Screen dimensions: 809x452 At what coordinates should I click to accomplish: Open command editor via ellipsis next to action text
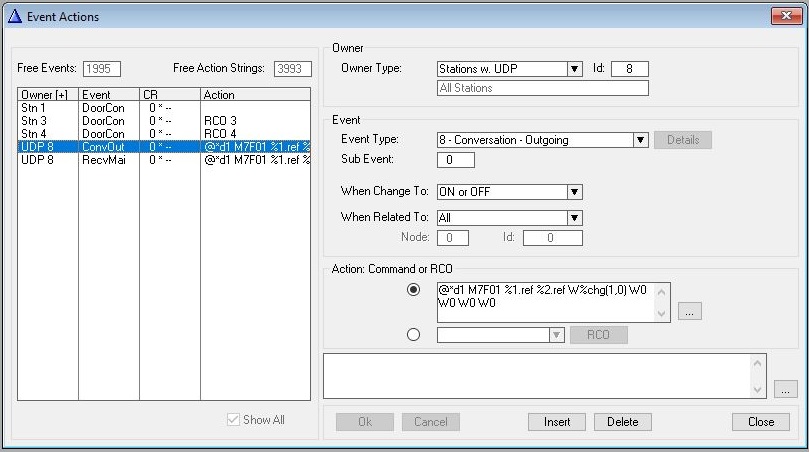689,311
